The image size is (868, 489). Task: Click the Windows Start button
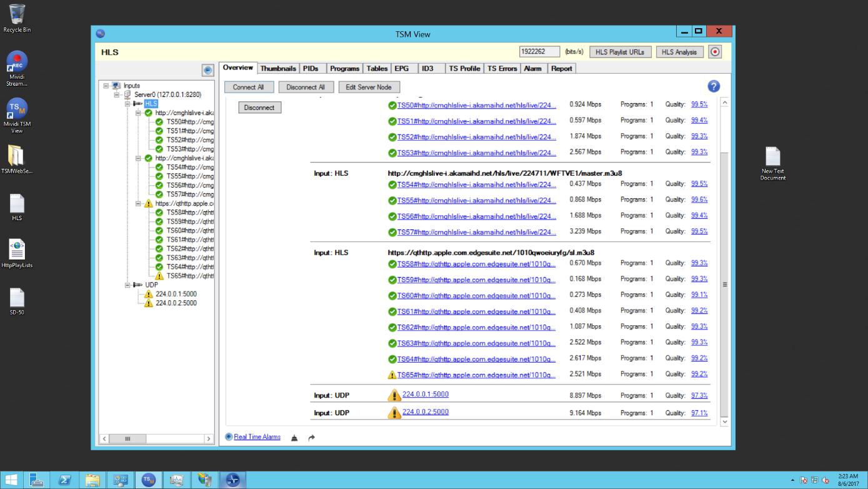[11, 480]
